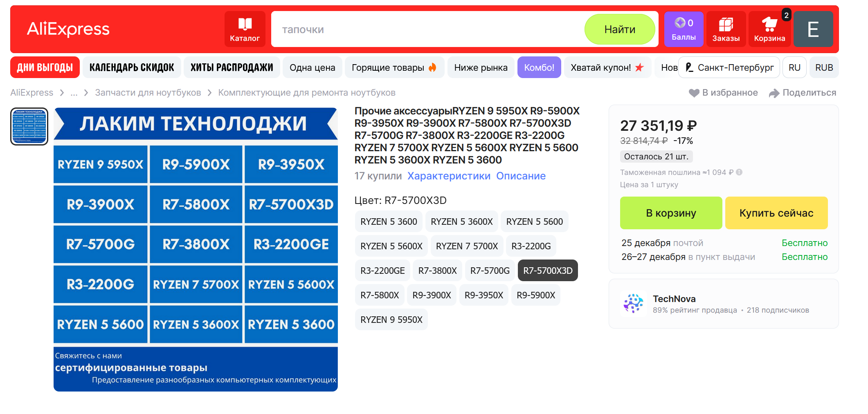Select the RYZEN 5 3600X variant

pyautogui.click(x=461, y=222)
